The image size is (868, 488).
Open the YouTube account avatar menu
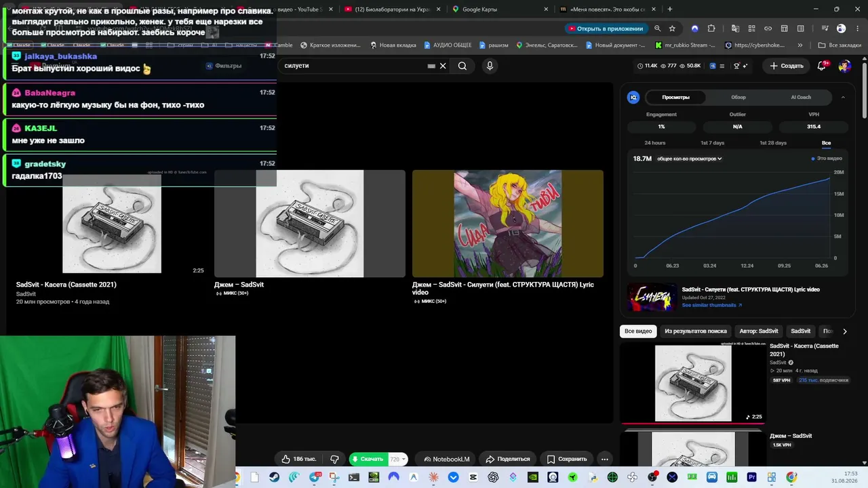[x=844, y=66]
